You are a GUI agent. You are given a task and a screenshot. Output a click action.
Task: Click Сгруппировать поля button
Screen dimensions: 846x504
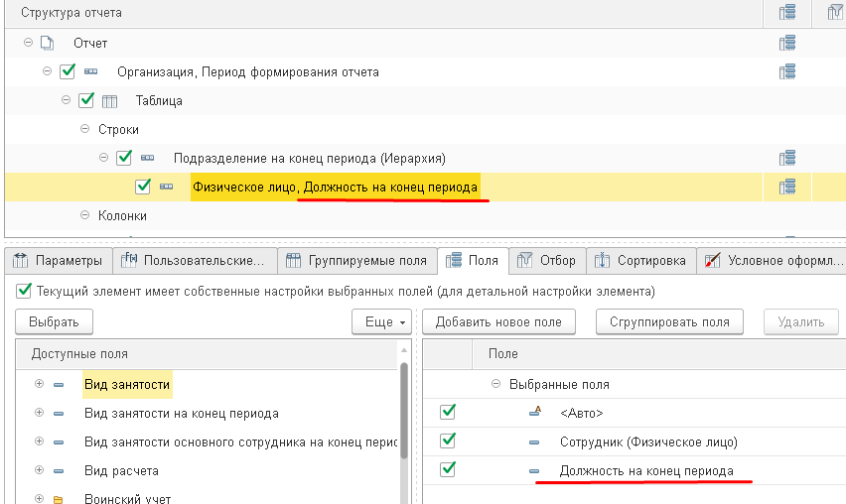tap(669, 321)
